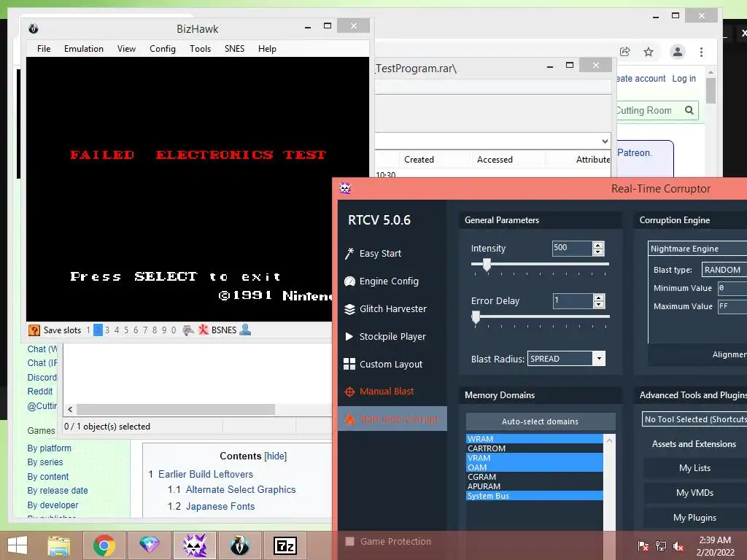Open Engine Config gauge icon

click(349, 281)
